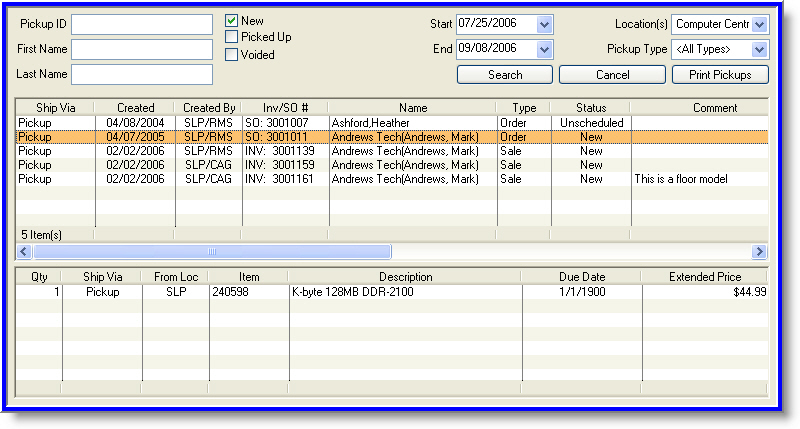This screenshot has width=800, height=429.
Task: Click due date 1/1/1900
Action: pyautogui.click(x=582, y=292)
